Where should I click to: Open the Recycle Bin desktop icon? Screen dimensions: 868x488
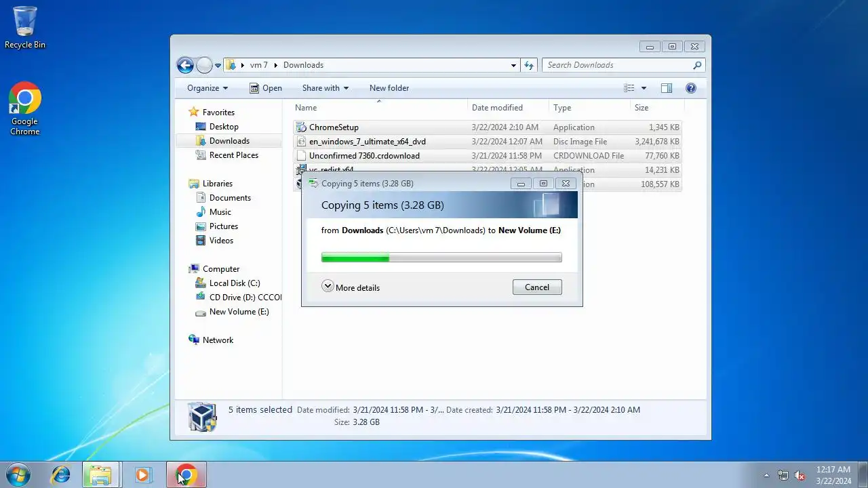(25, 27)
